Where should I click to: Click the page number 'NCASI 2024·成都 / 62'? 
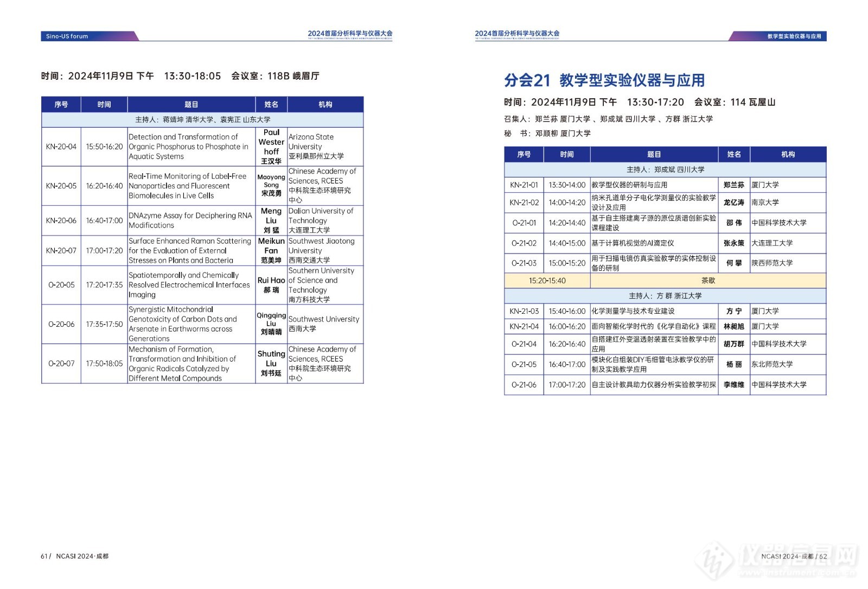click(794, 556)
